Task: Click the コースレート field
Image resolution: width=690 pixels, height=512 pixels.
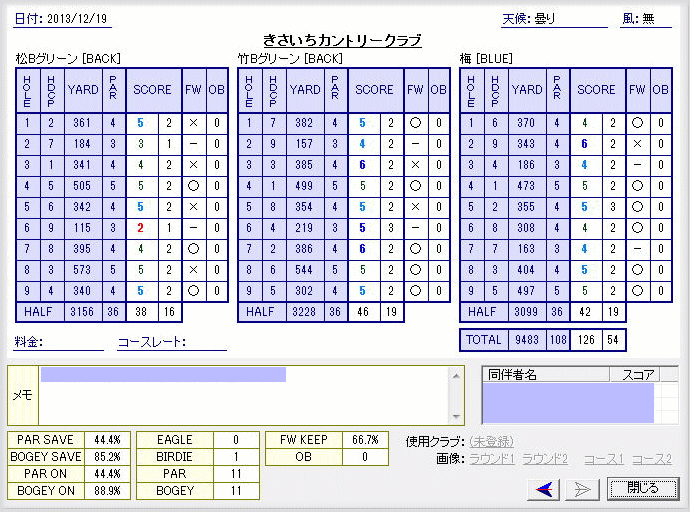Action: click(172, 342)
